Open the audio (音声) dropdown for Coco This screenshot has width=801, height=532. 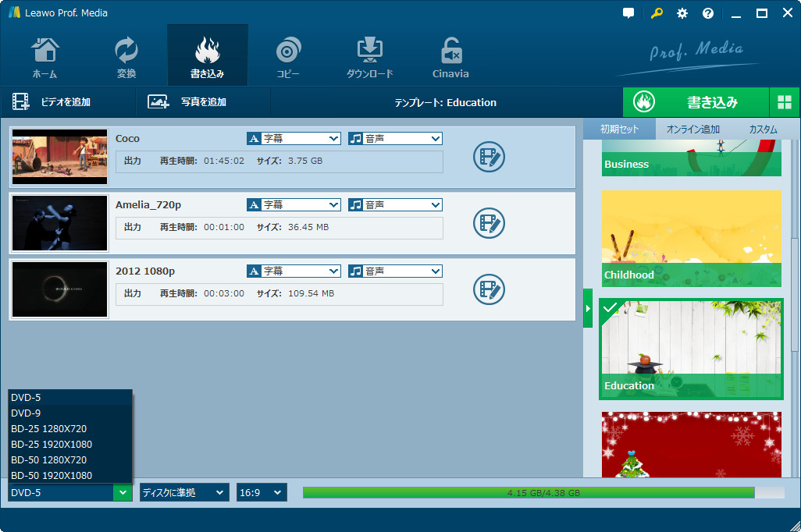395,138
